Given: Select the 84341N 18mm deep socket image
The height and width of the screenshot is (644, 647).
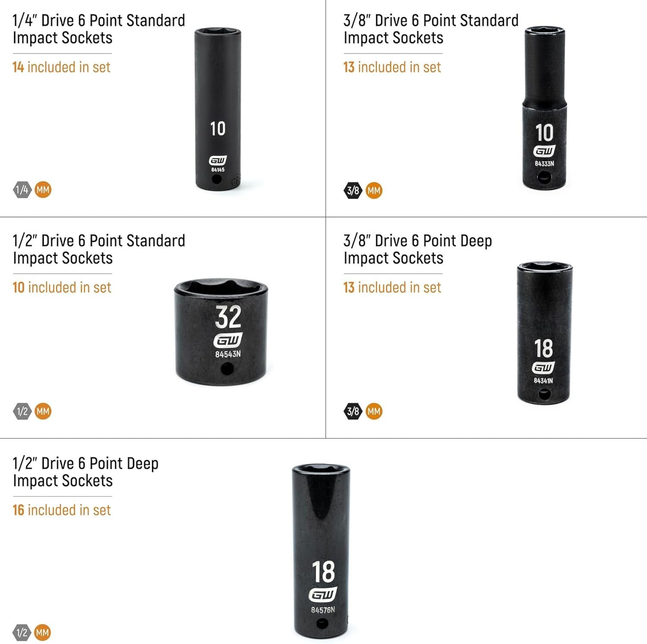Looking at the screenshot, I should pos(544,333).
